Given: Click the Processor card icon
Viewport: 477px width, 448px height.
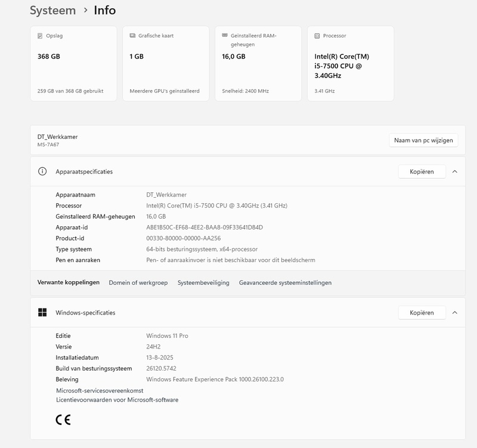Looking at the screenshot, I should coord(317,36).
